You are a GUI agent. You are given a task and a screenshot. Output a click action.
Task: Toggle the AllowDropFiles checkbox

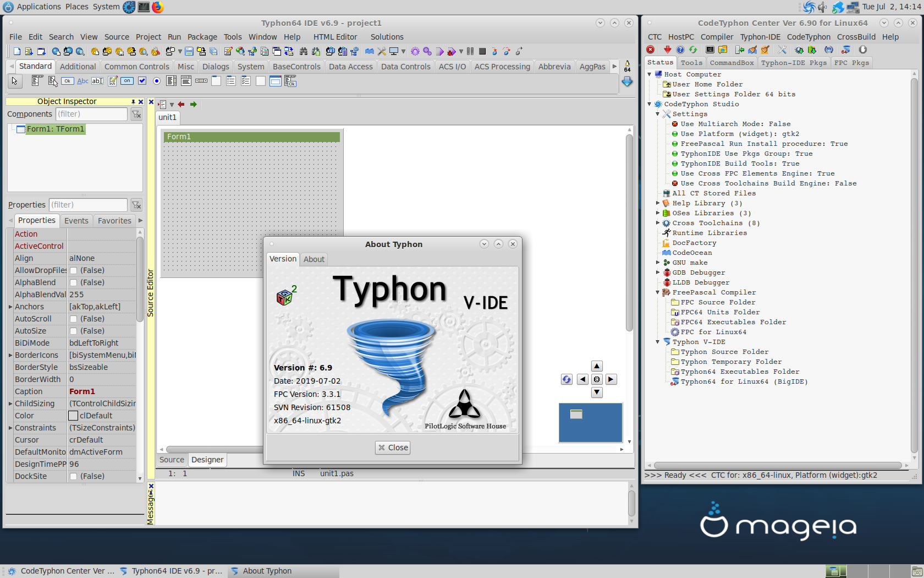pos(73,270)
